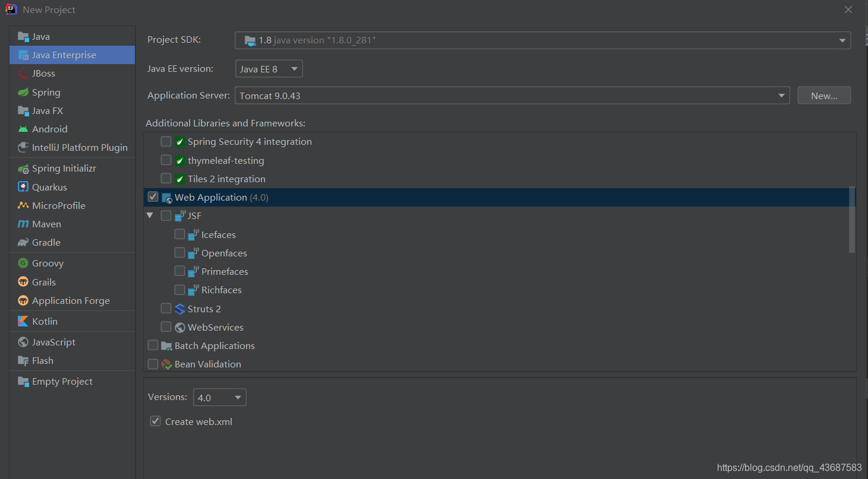
Task: Select Spring project type
Action: 72,92
